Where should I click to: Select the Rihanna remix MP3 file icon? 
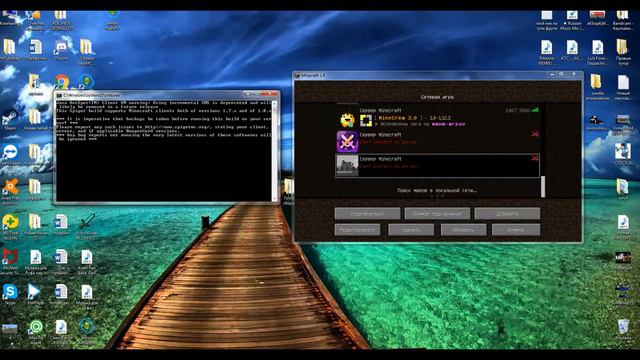click(547, 51)
